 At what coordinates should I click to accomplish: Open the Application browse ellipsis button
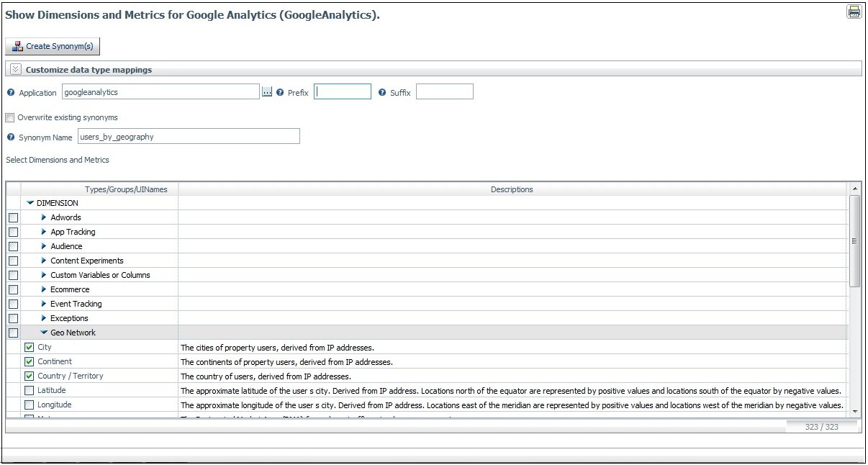click(266, 91)
